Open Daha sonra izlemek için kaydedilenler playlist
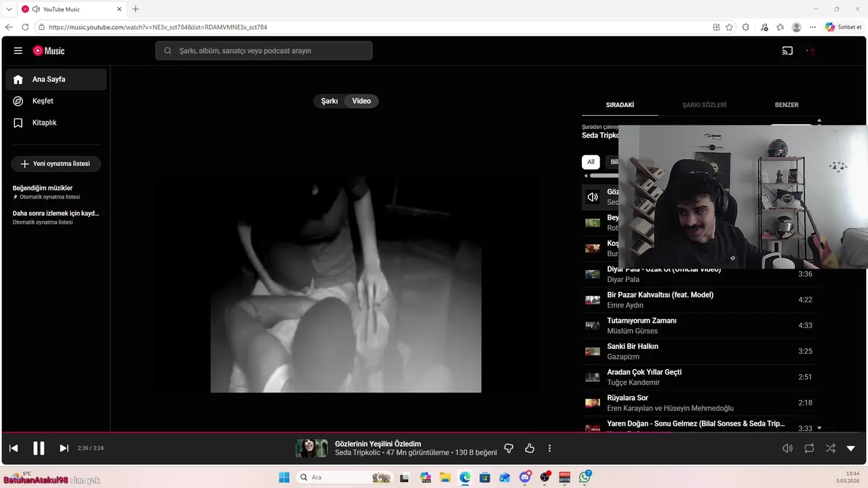 point(56,217)
